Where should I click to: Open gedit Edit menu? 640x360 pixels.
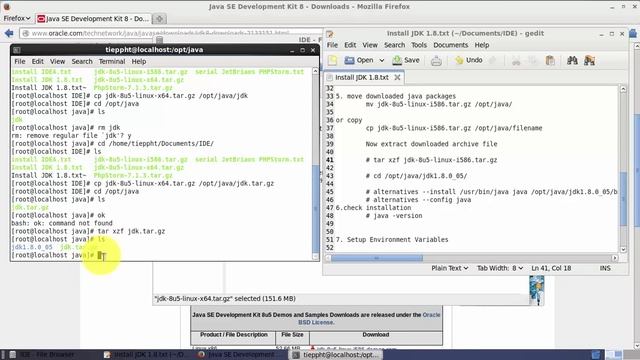coord(350,45)
